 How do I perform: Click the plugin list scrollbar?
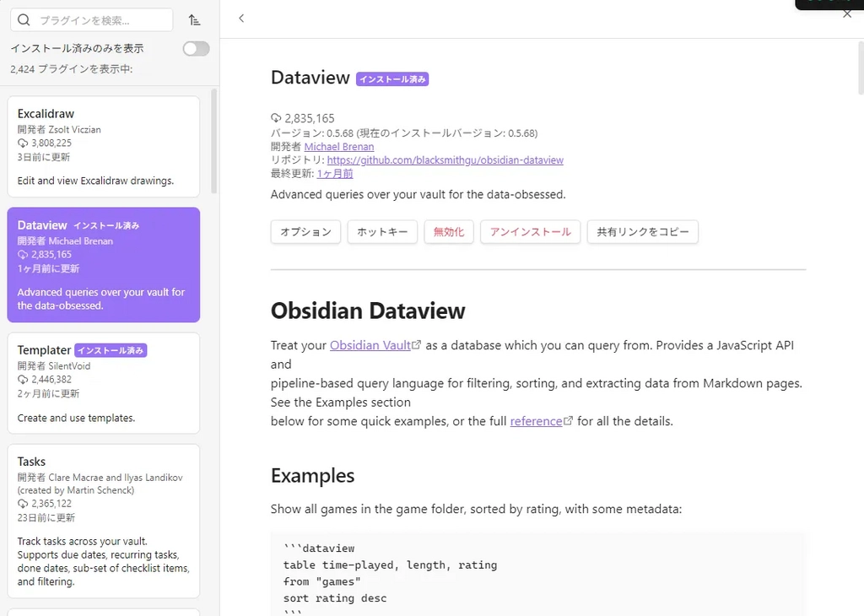tap(213, 142)
